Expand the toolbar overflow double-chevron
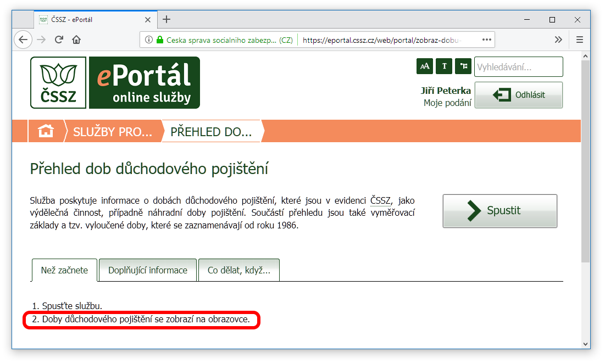Screen dimensions: 605x364 558,40
